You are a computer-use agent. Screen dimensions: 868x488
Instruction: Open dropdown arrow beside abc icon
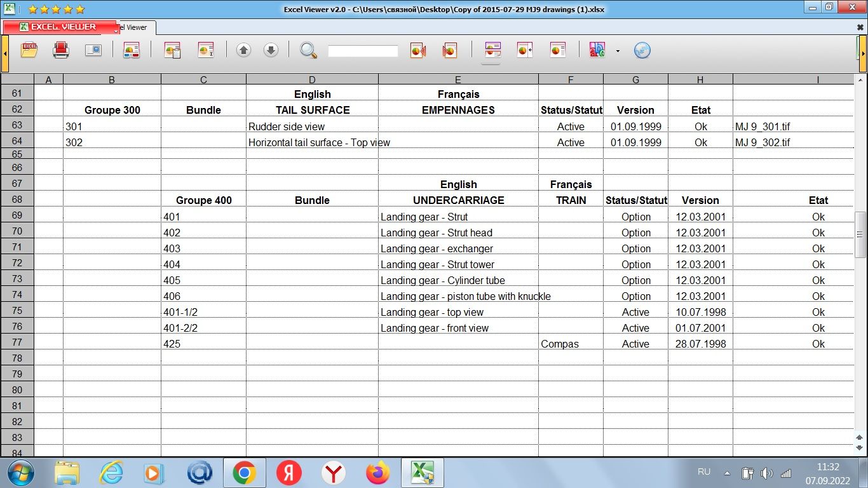pos(618,51)
